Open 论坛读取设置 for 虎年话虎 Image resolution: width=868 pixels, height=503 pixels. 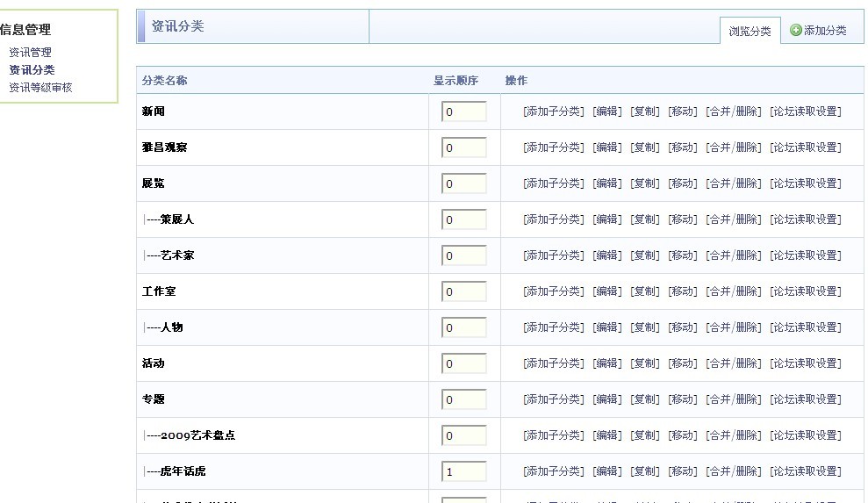click(806, 471)
